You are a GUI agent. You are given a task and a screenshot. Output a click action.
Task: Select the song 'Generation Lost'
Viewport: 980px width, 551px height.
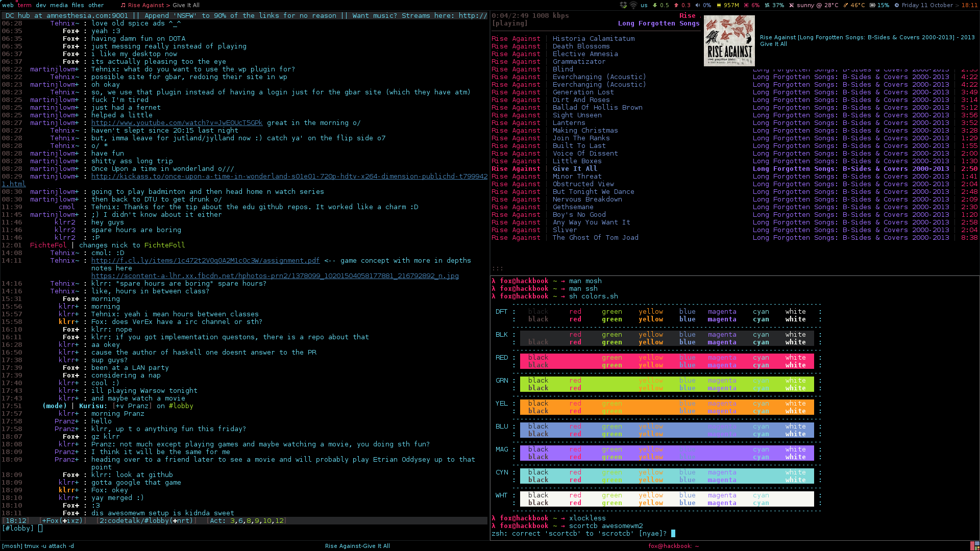583,92
